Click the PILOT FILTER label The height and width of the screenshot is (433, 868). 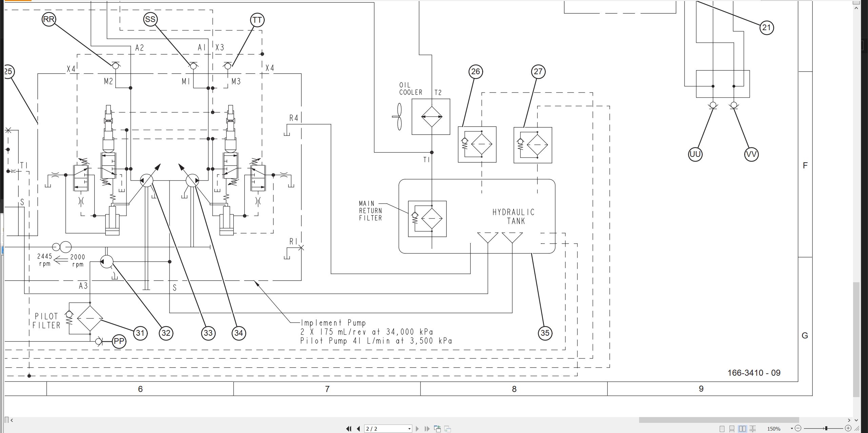[46, 321]
